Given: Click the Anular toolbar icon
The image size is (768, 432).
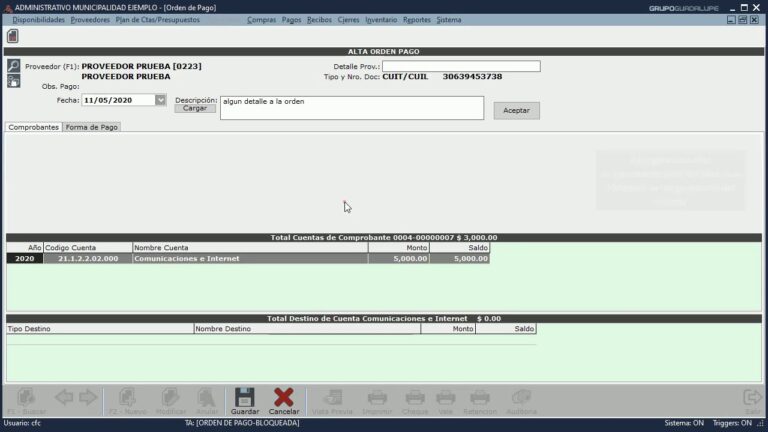Looking at the screenshot, I should click(207, 397).
